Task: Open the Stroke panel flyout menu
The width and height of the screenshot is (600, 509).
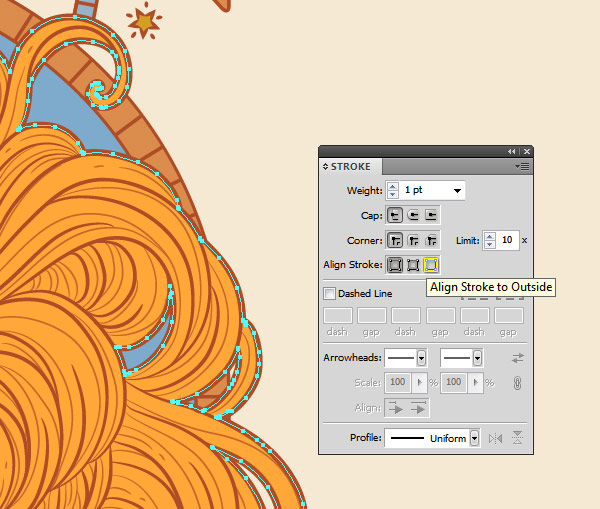Action: 523,166
